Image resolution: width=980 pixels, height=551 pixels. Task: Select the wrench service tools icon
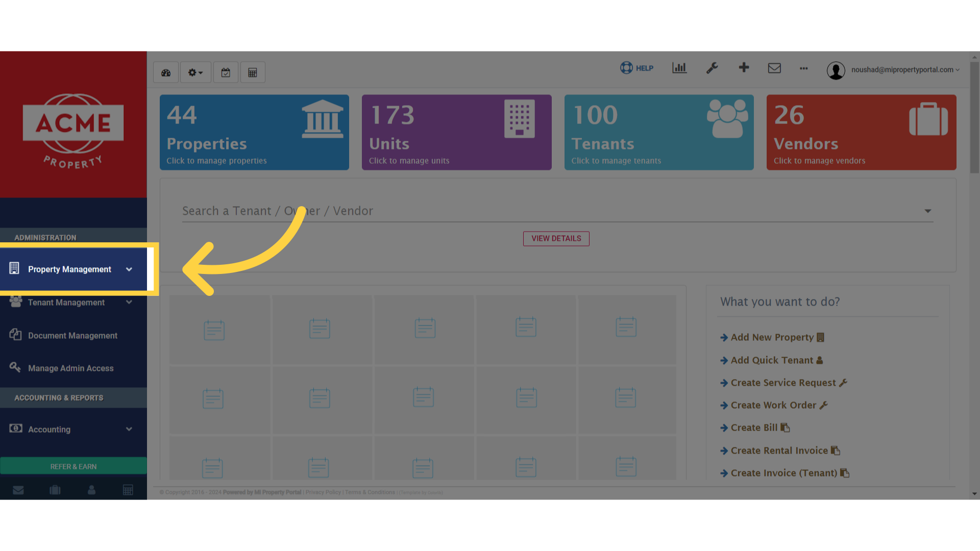(713, 68)
